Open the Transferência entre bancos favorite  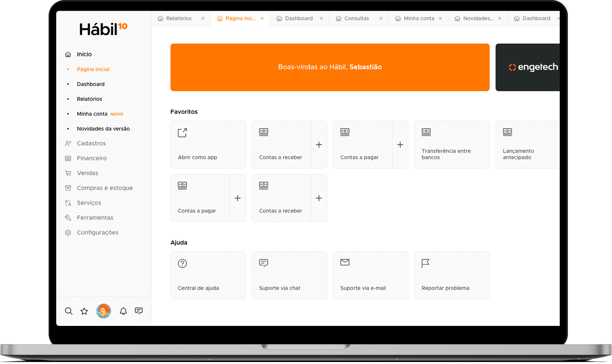coord(452,145)
